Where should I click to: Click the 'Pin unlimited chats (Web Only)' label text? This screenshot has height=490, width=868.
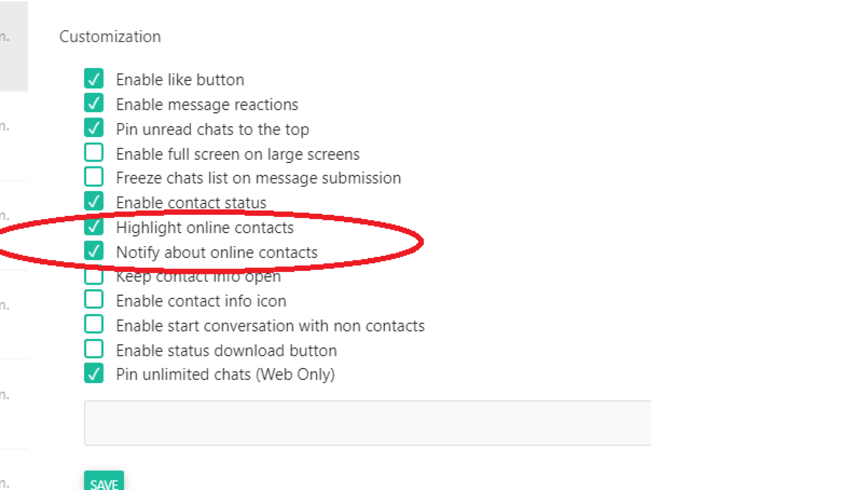tap(225, 374)
